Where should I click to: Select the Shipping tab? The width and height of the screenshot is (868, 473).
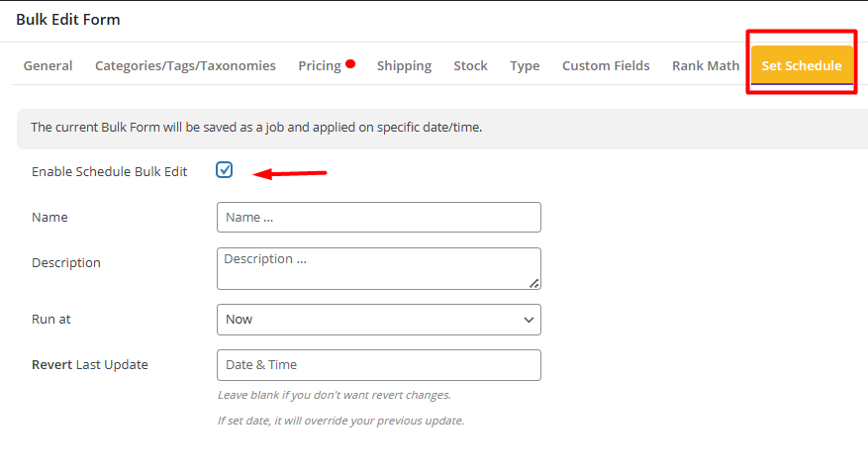coord(404,66)
